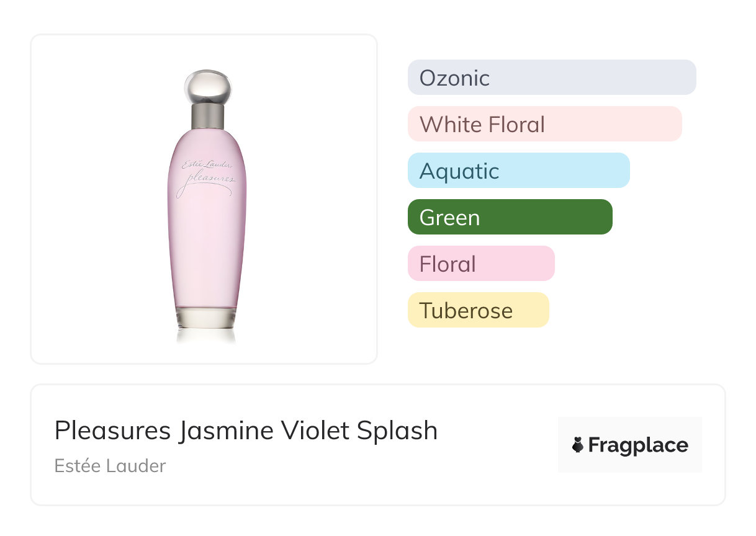Click the word 'Pleasures' in the fragrance title
Viewport: 756px width, 536px height.
coord(112,431)
